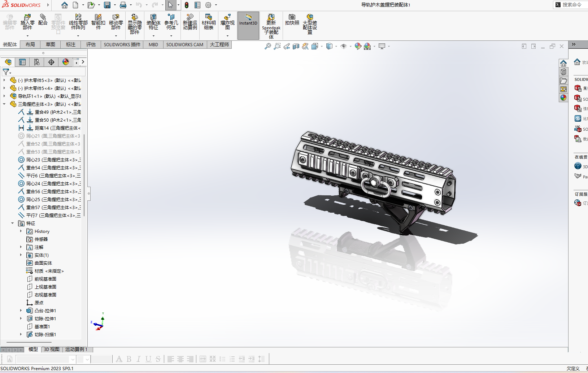
Task: Collapse the 特征 folder in the tree
Action: tap(13, 223)
